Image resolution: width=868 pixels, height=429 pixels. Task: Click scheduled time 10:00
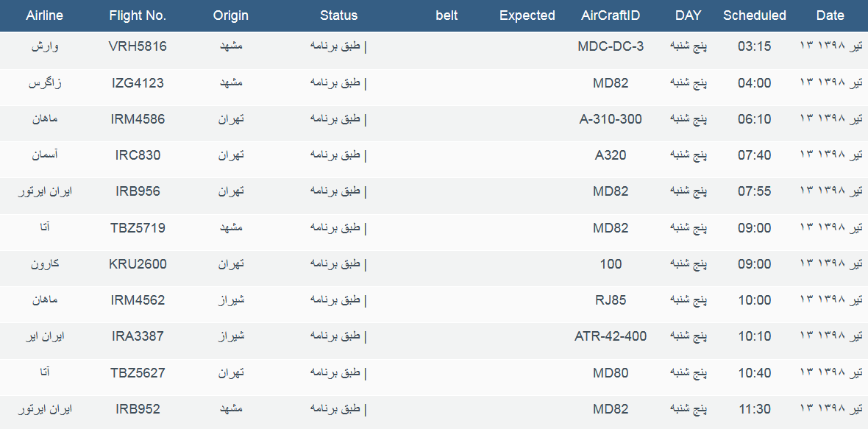[x=755, y=300]
